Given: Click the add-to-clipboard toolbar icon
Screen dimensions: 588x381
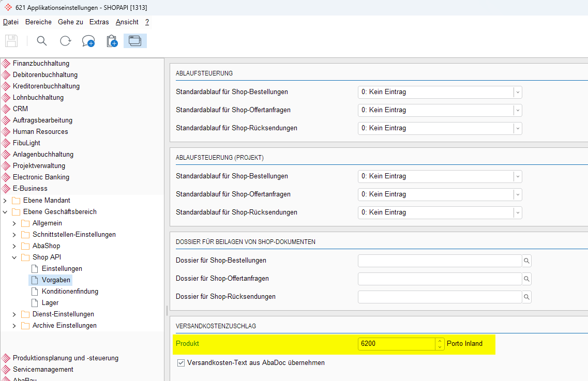Looking at the screenshot, I should click(x=111, y=41).
